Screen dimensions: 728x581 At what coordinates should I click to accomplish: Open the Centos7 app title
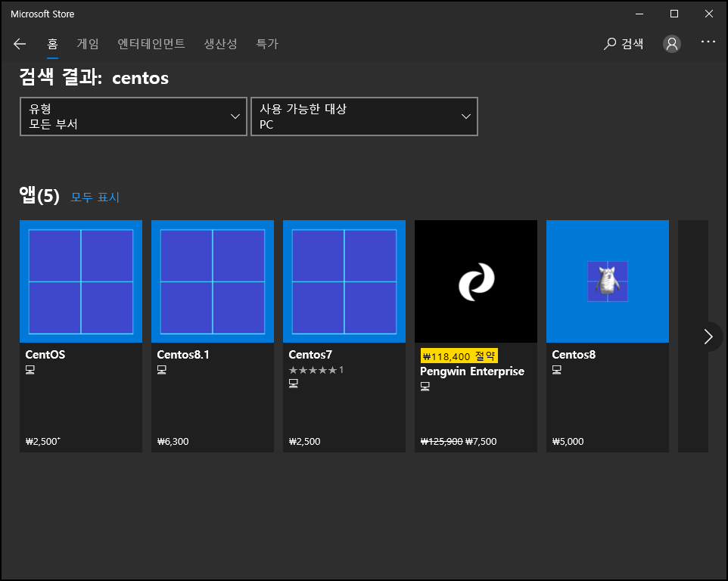click(x=310, y=355)
